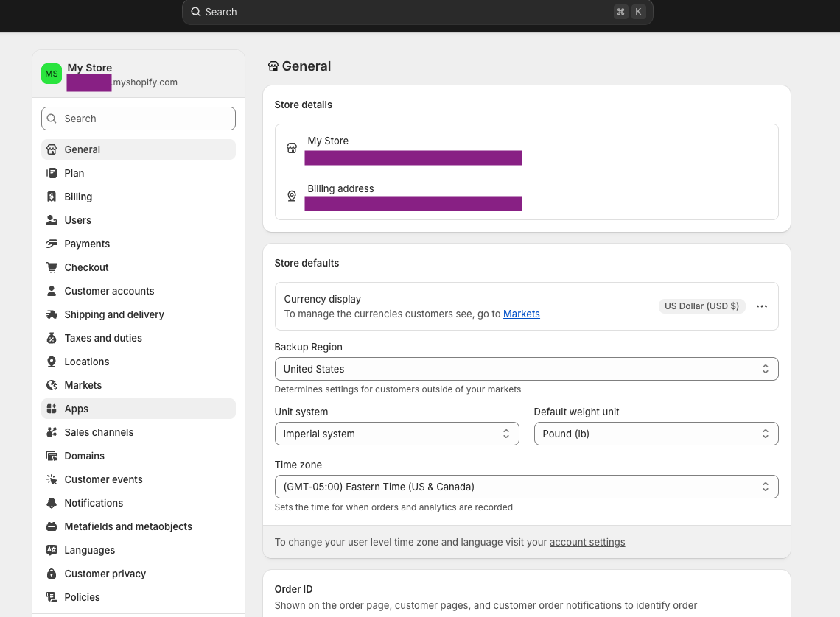Image resolution: width=840 pixels, height=617 pixels.
Task: Select the Shipping and delivery truck icon
Action: pyautogui.click(x=52, y=314)
